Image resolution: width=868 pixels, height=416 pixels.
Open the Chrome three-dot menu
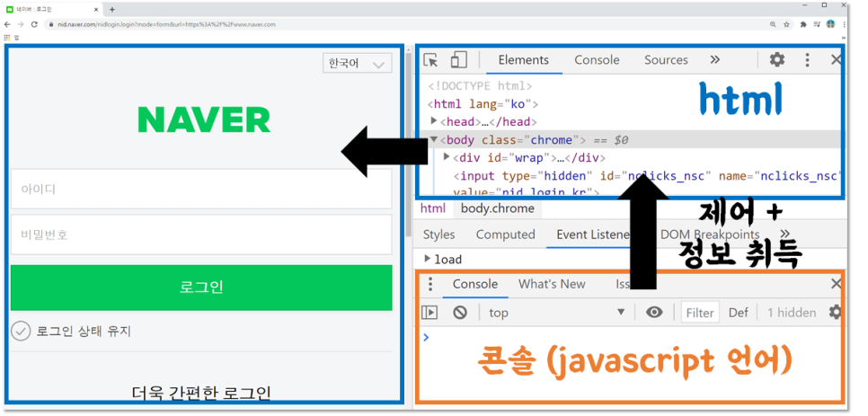[845, 24]
